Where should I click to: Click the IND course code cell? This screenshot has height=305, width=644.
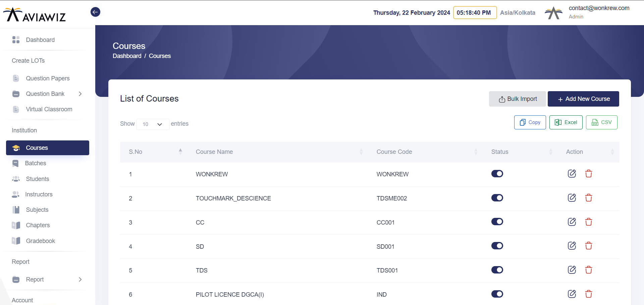tap(382, 295)
